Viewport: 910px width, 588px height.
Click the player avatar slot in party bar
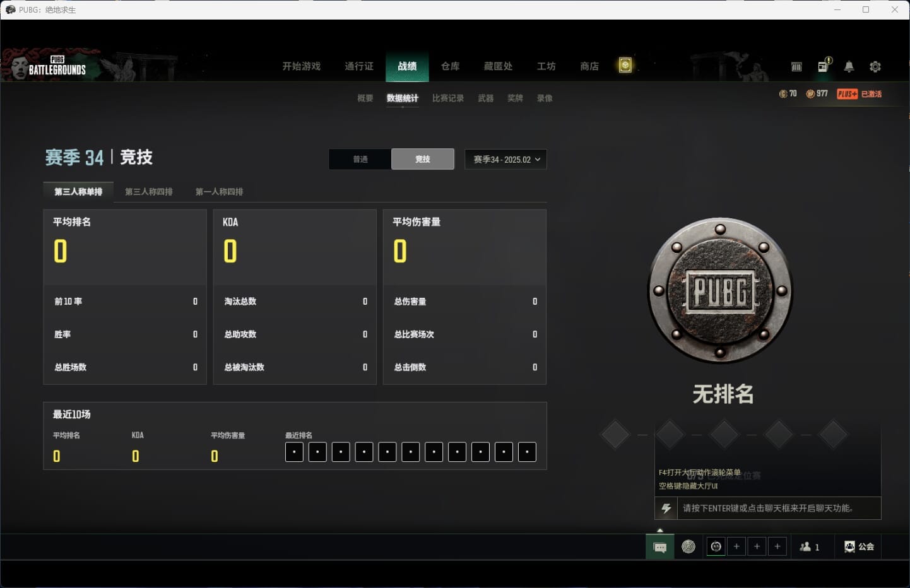(x=716, y=546)
